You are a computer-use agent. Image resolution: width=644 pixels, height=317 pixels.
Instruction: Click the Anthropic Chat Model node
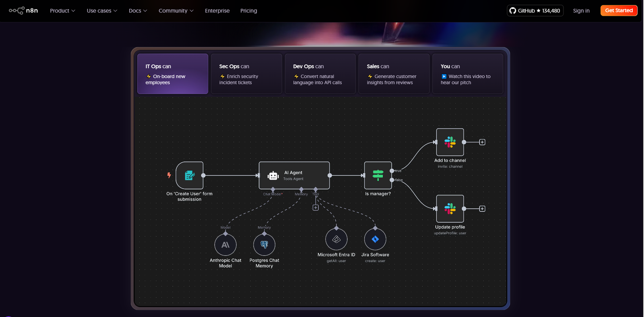pyautogui.click(x=225, y=245)
